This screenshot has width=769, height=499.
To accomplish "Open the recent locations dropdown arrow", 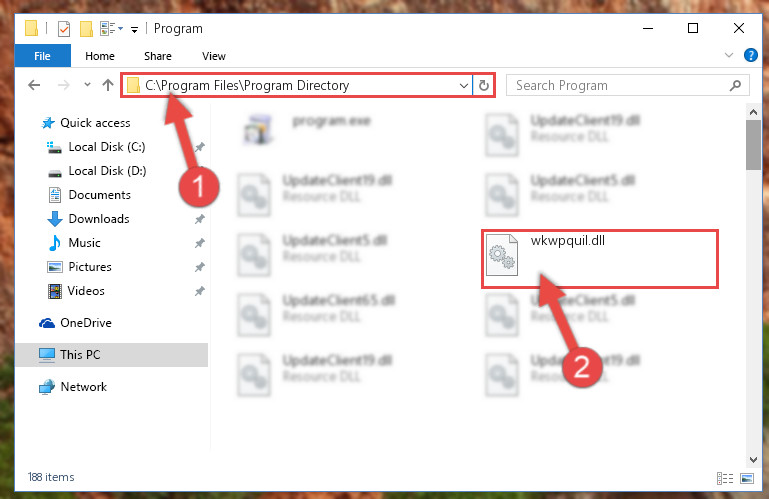I will 87,85.
